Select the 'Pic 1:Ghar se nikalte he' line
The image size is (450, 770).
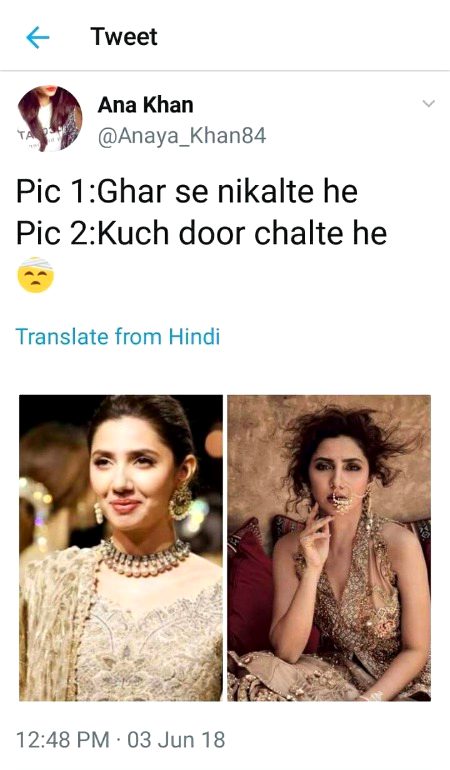click(187, 192)
